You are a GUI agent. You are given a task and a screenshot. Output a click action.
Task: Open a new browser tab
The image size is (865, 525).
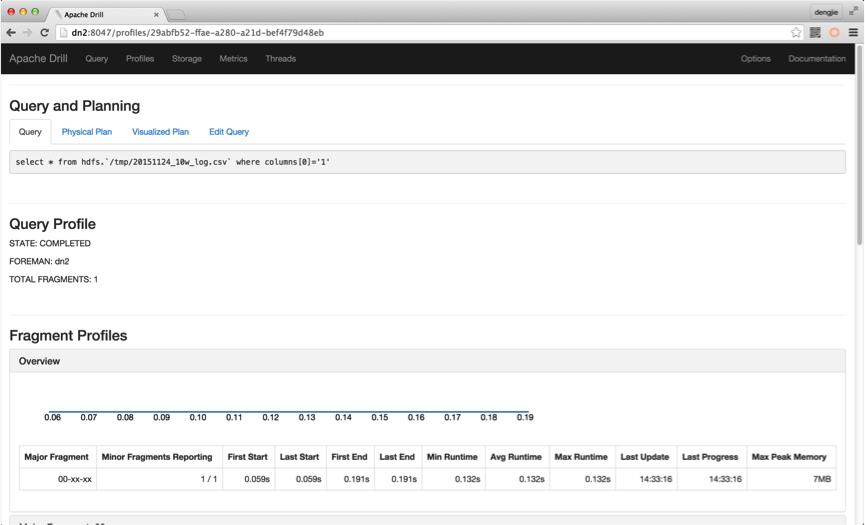pyautogui.click(x=176, y=15)
